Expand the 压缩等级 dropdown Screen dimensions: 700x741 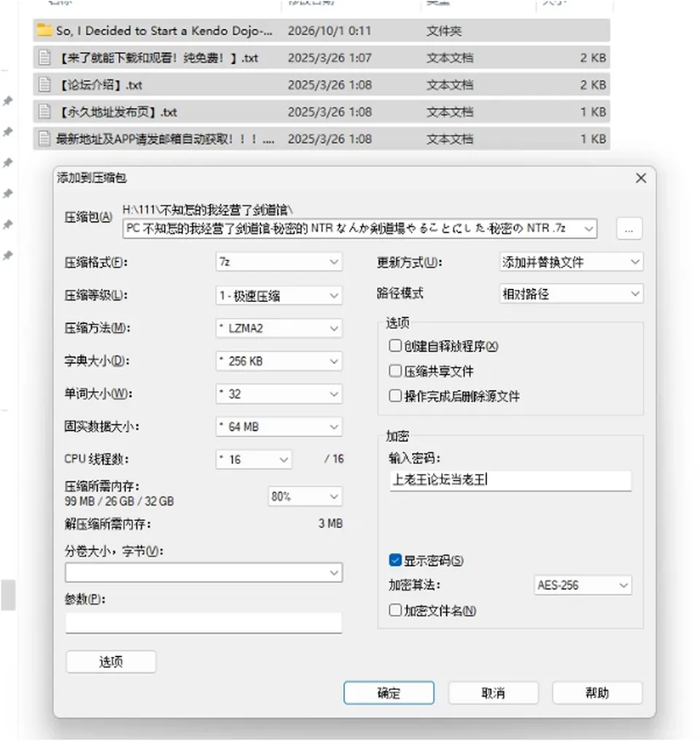tap(279, 296)
